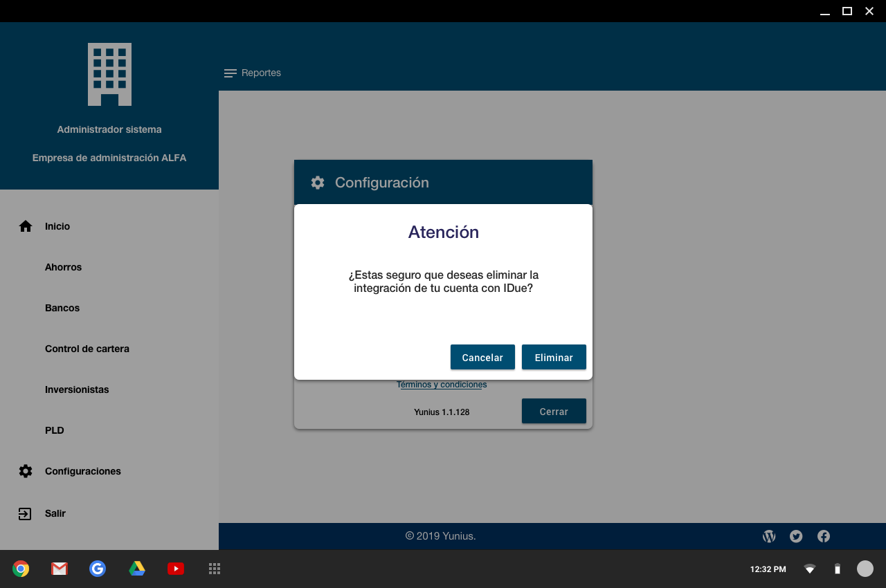
Task: Click the WordPress icon in footer
Action: click(769, 536)
